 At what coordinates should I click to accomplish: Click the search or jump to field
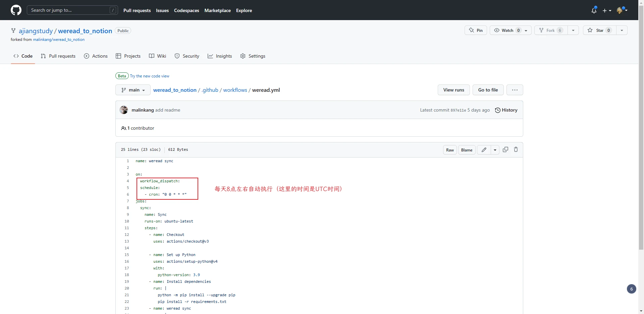click(72, 10)
